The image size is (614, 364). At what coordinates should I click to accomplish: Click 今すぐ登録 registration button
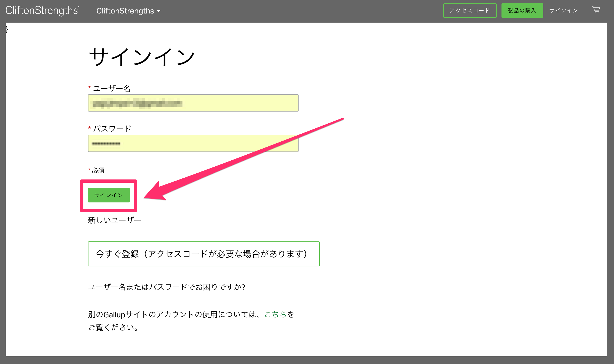[x=204, y=254]
